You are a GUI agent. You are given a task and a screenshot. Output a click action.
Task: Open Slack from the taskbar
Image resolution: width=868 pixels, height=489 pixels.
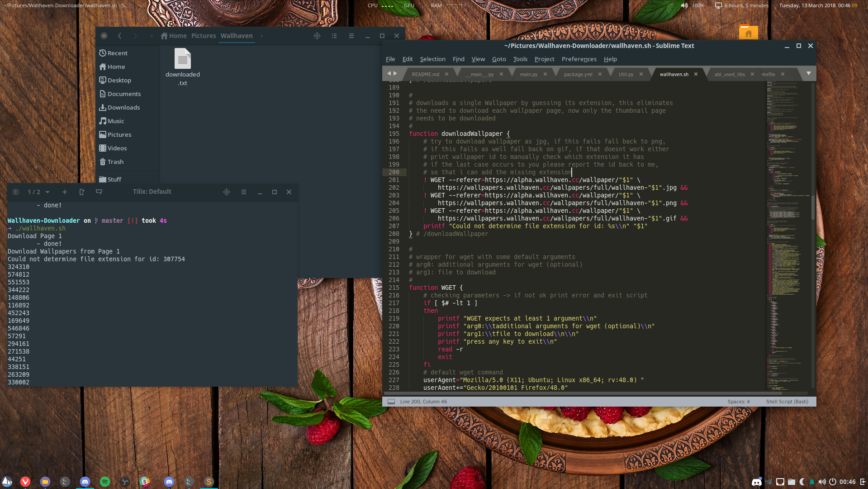(x=145, y=482)
